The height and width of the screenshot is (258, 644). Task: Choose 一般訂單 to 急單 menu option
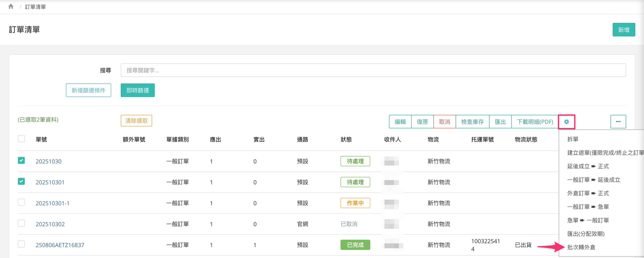tap(588, 207)
